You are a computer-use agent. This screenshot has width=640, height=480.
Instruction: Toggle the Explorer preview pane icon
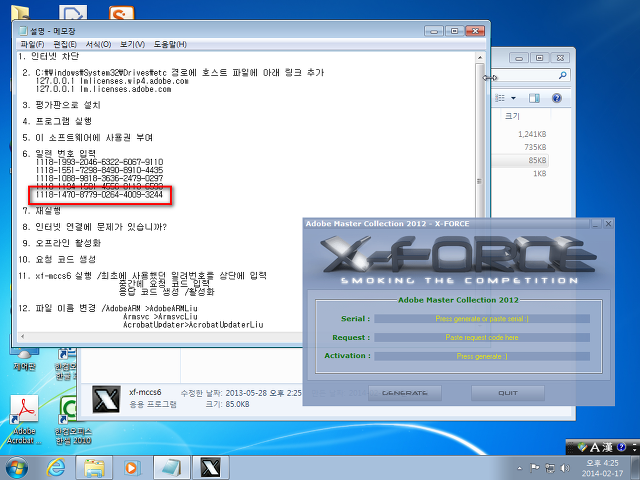[x=534, y=98]
